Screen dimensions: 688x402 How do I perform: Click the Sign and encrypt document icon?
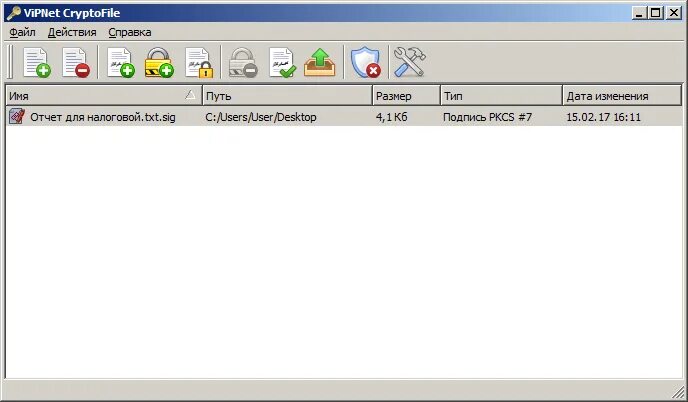click(x=199, y=62)
